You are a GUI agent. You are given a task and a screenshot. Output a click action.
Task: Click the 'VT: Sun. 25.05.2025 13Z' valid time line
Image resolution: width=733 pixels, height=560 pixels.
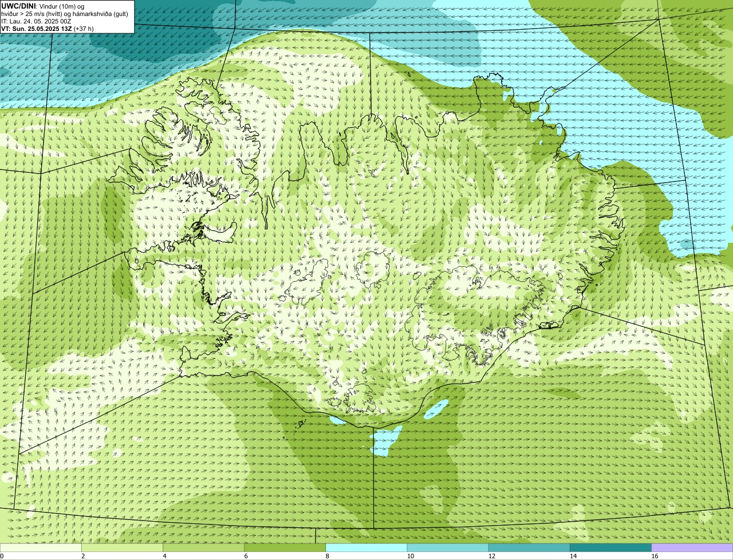pos(47,29)
